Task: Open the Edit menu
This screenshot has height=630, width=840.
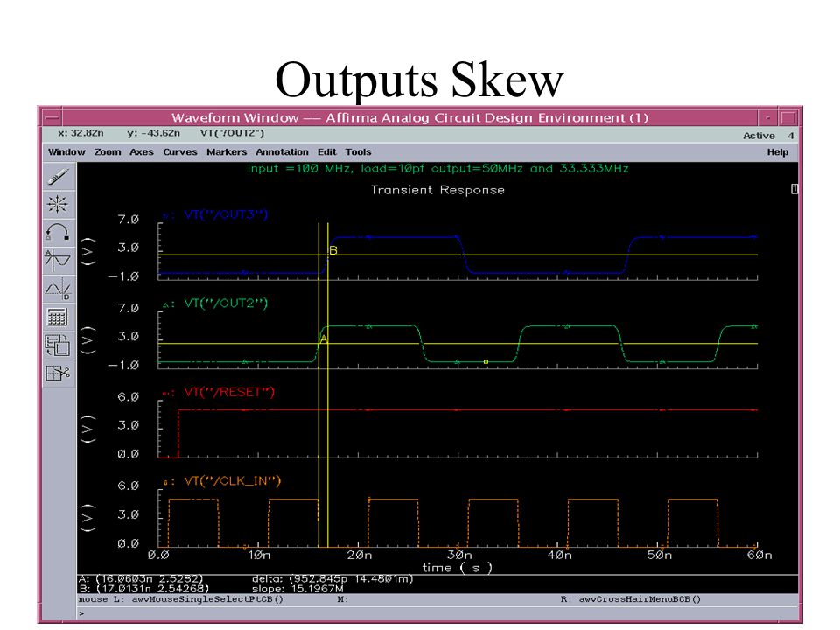Action: pos(326,152)
